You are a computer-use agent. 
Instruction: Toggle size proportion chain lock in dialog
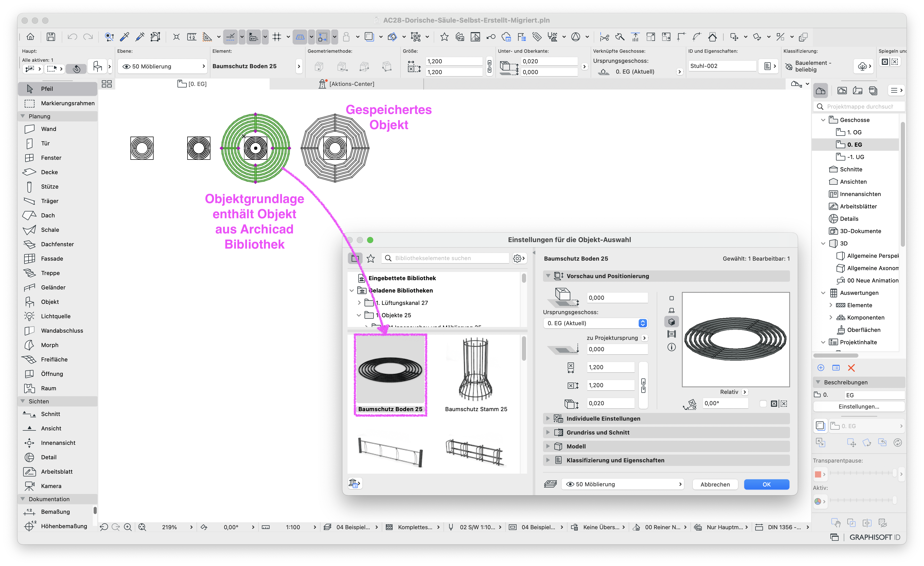pos(644,385)
